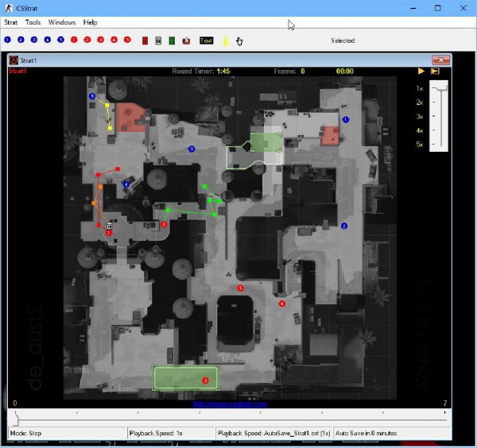Click blue player 1 on the map
The image size is (477, 448).
point(346,120)
